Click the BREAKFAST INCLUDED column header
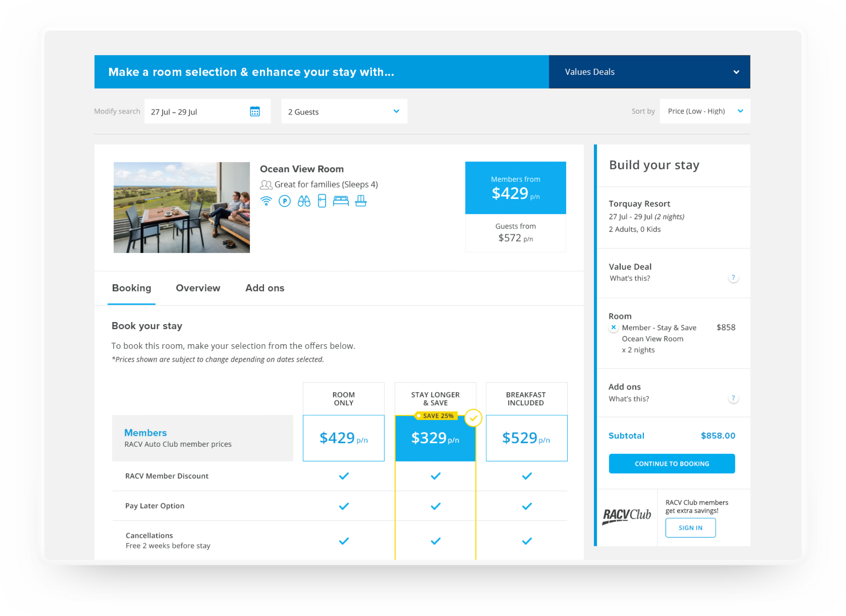Image resolution: width=846 pixels, height=616 pixels. coord(526,399)
